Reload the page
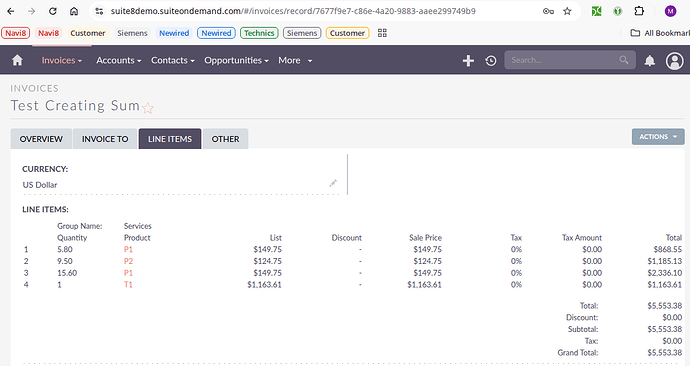This screenshot has width=690, height=366. [52, 11]
